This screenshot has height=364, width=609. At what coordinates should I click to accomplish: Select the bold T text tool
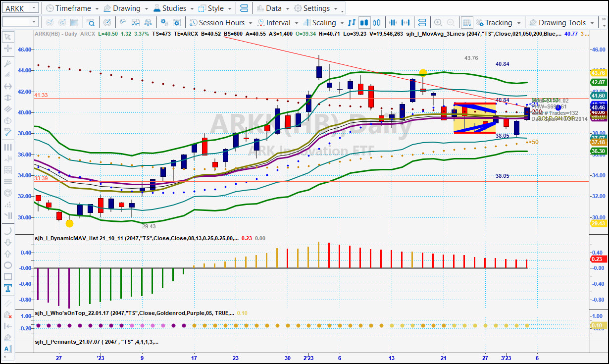tap(8, 288)
